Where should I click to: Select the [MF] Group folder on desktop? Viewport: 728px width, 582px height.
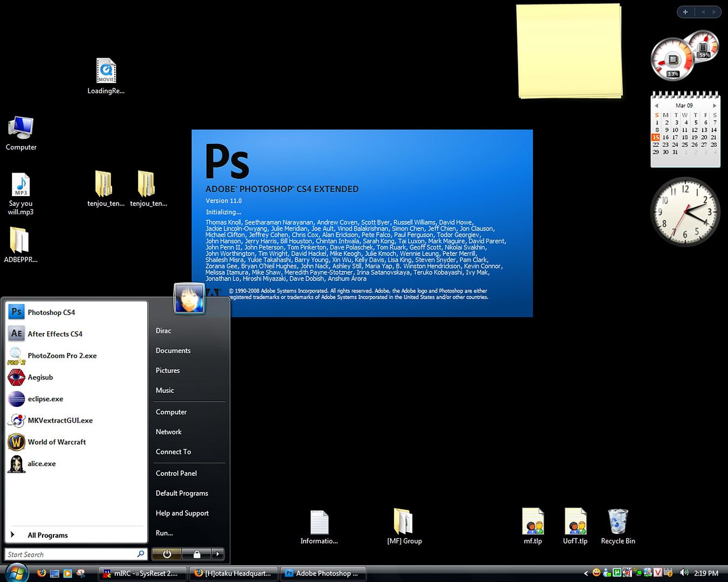pos(404,526)
